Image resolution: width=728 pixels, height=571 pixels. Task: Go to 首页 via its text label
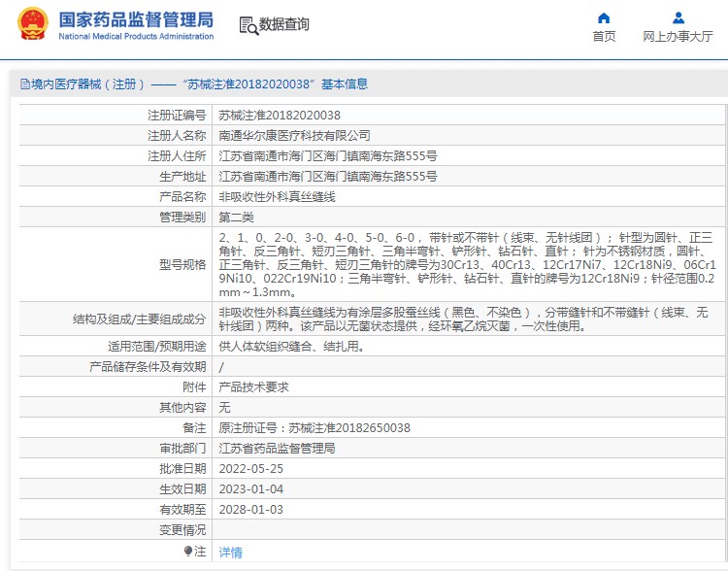604,37
